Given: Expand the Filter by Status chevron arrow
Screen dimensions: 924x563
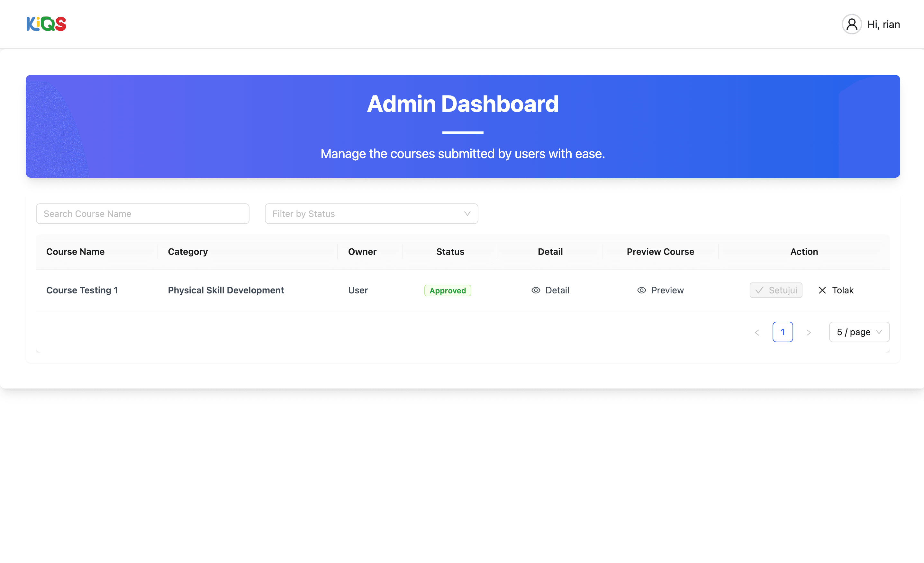Looking at the screenshot, I should tap(467, 214).
